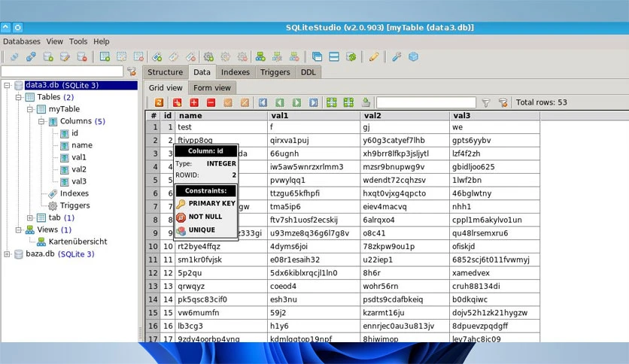Viewport: 629px width, 364px height.
Task: Go to next data page
Action: click(296, 102)
